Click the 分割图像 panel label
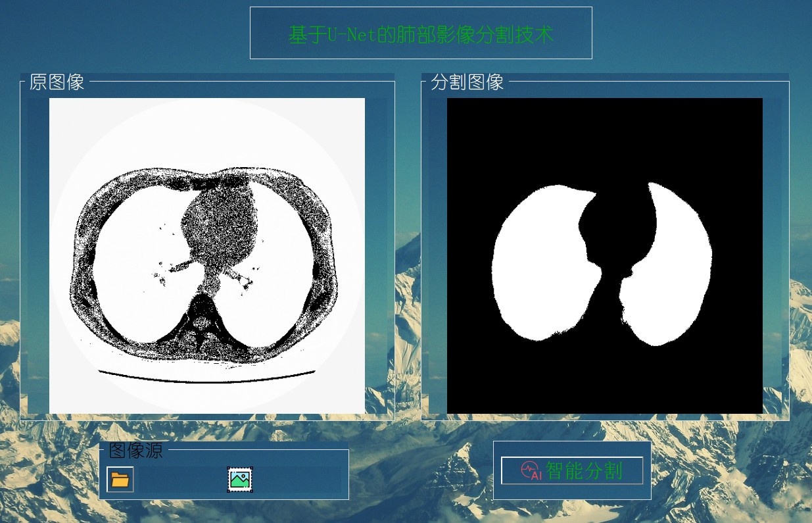Screen dimensions: 812x523 point(466,83)
